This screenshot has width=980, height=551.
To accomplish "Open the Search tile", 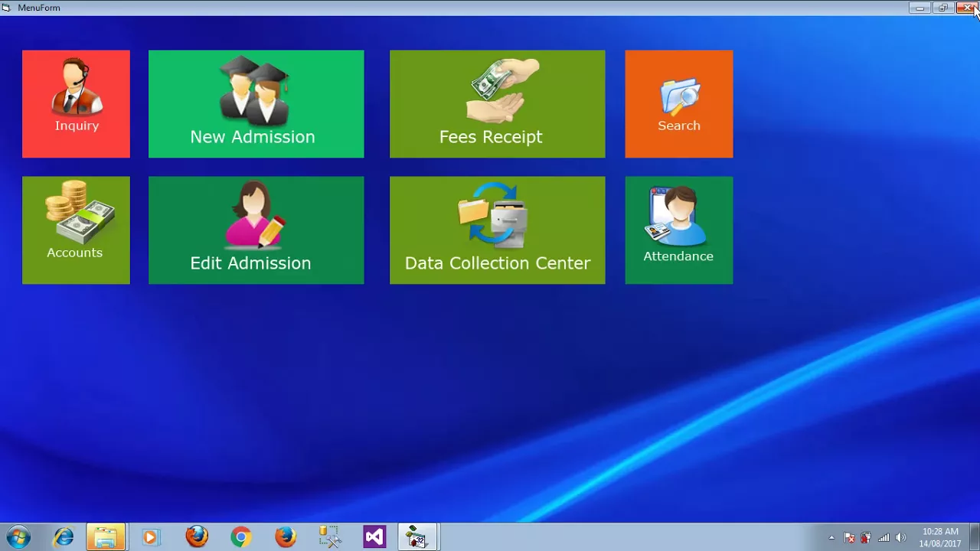I will point(678,104).
